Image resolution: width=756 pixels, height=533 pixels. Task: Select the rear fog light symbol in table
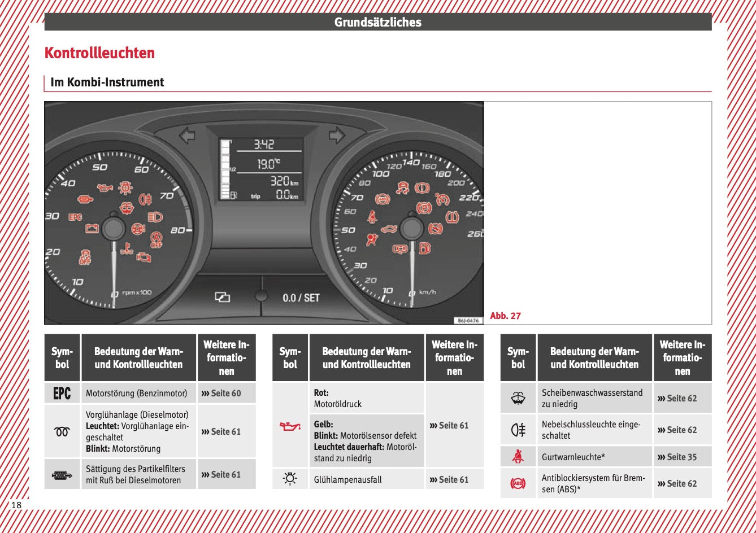point(518,430)
